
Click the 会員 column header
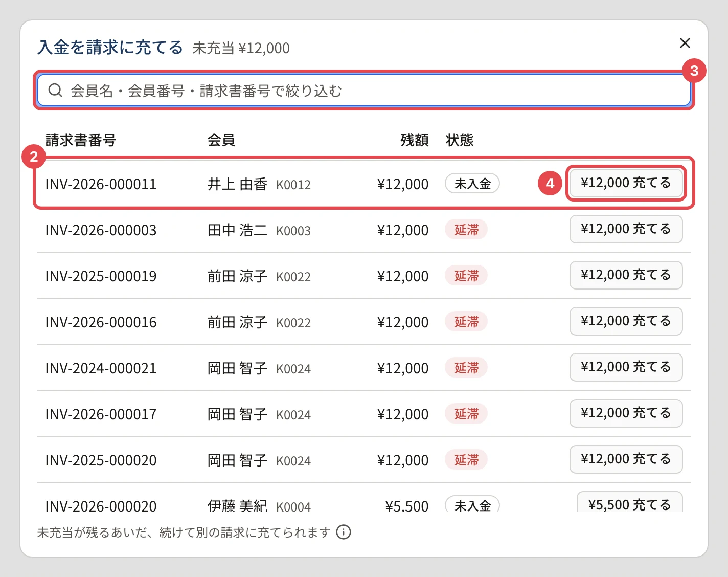(x=221, y=140)
